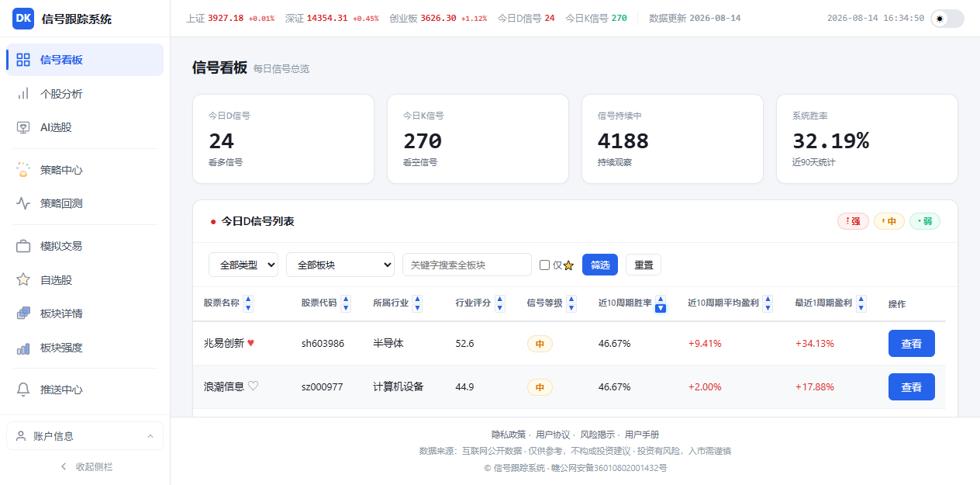980x485 pixels.
Task: Expand the 账户信息 account panel
Action: (x=85, y=436)
